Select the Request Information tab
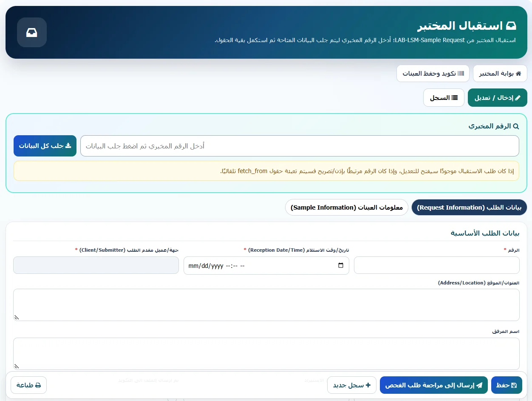Screen dimensions: 532x401 point(469,208)
